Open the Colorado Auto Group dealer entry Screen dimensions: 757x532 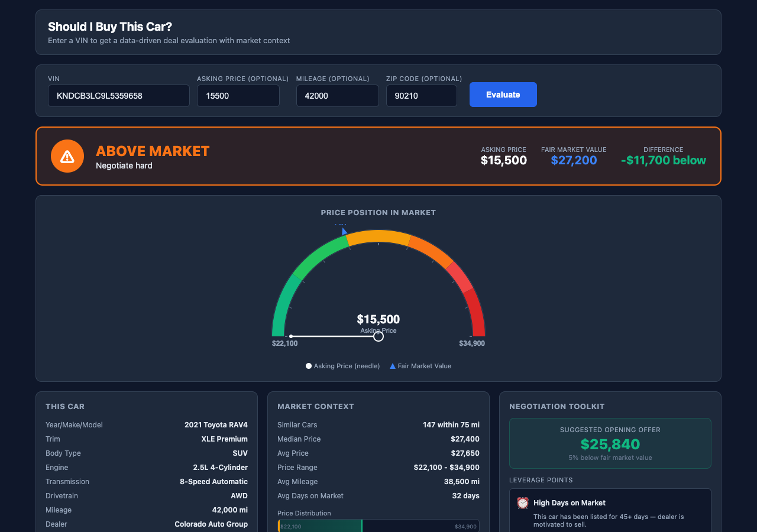211,524
